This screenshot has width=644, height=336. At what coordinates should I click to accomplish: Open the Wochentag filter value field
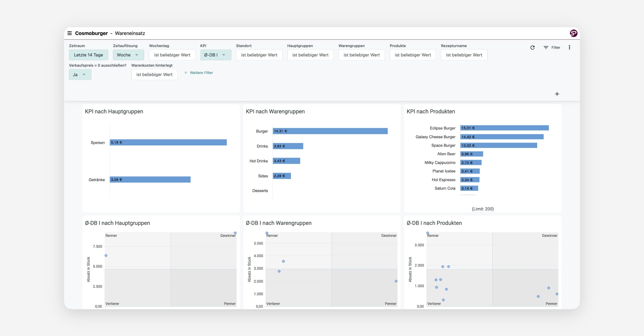click(172, 55)
